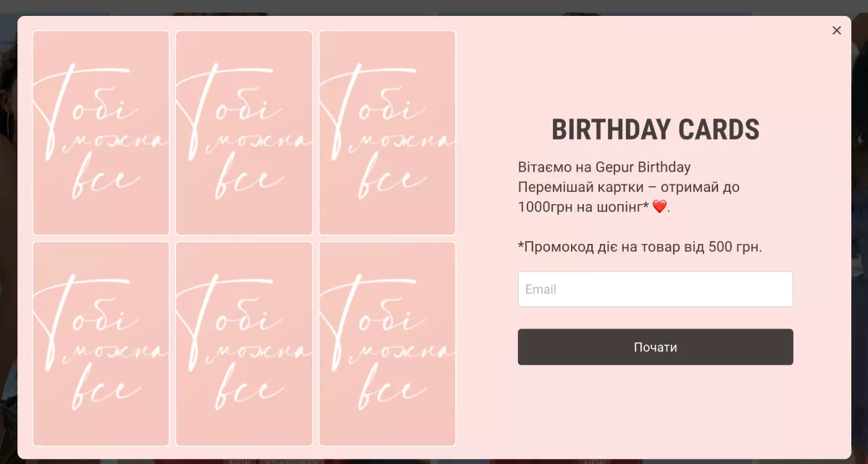Click the promo code note about 500 грн

[x=640, y=247]
